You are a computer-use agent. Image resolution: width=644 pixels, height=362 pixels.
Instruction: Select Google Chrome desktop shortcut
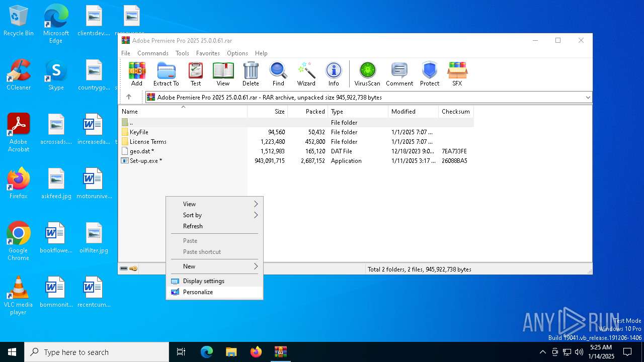coord(19,241)
